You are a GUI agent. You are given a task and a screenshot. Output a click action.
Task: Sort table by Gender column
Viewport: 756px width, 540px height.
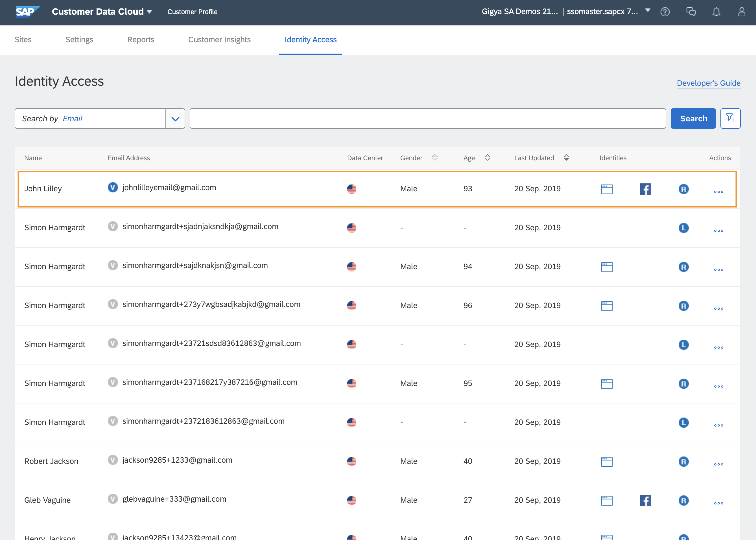pos(434,158)
